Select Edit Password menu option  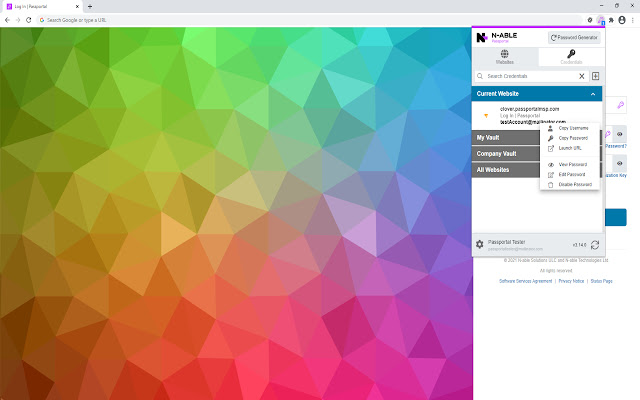(572, 174)
